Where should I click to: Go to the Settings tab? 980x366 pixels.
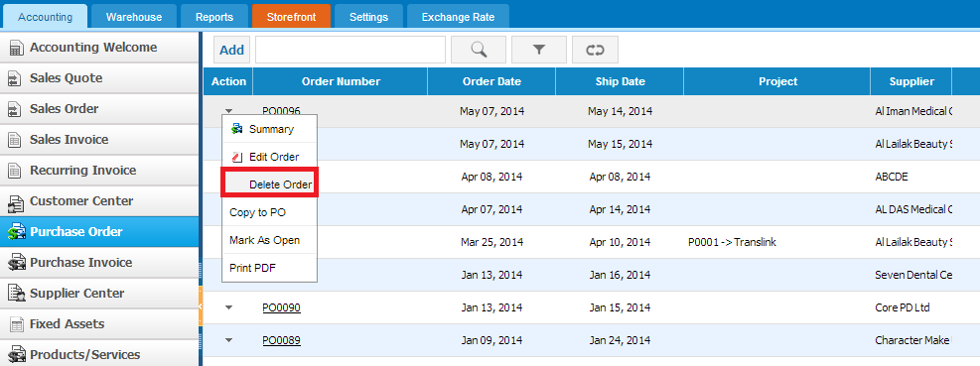pyautogui.click(x=368, y=17)
